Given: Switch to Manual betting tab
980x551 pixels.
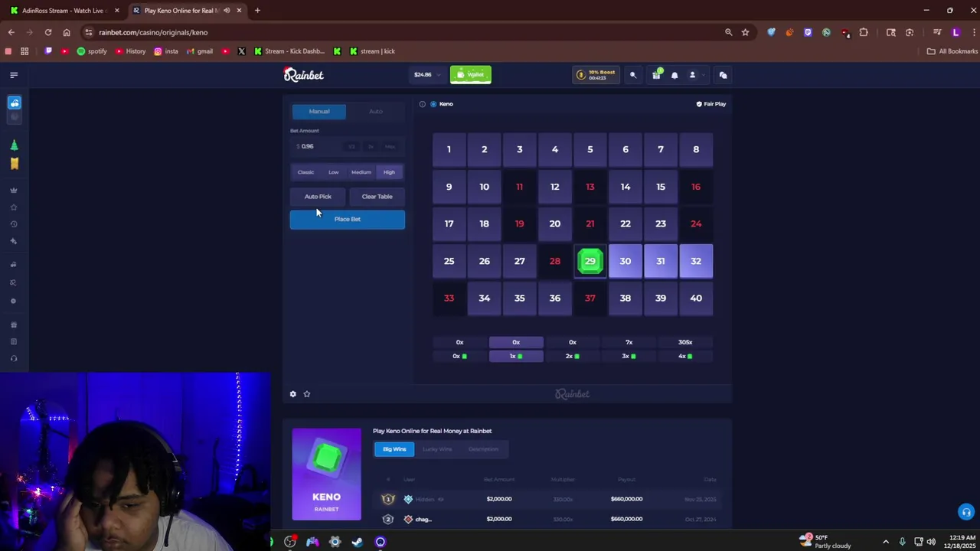Looking at the screenshot, I should pyautogui.click(x=319, y=112).
